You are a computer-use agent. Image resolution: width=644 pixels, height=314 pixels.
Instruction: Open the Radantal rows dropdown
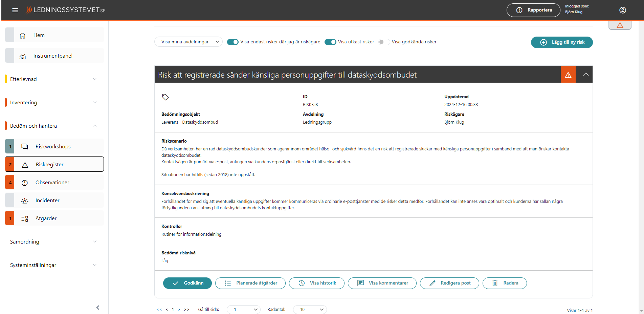(x=310, y=310)
